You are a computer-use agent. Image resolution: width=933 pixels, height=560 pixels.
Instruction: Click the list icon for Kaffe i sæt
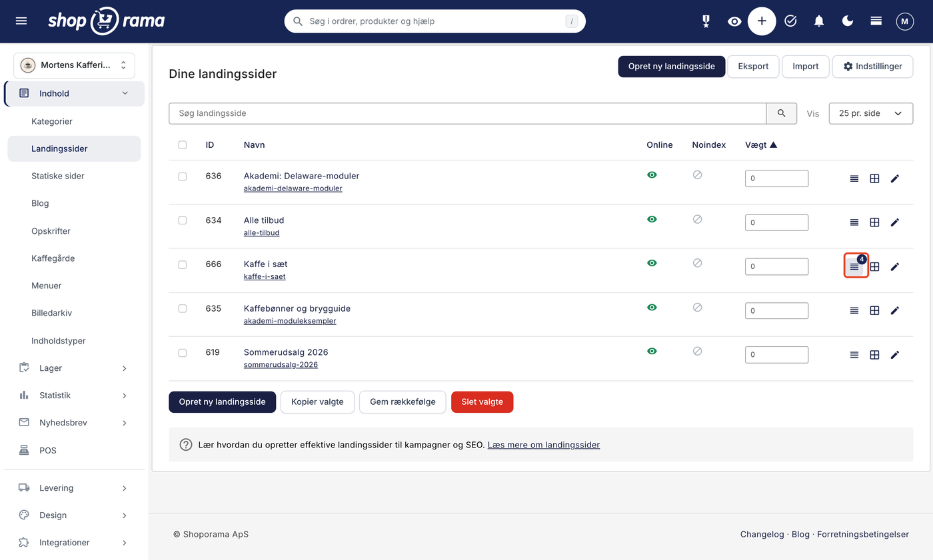coord(854,266)
